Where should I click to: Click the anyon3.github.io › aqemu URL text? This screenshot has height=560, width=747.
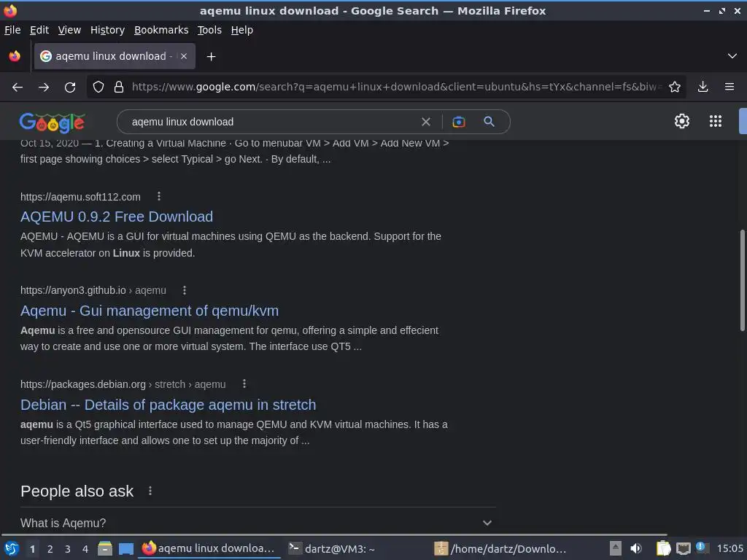coord(93,290)
